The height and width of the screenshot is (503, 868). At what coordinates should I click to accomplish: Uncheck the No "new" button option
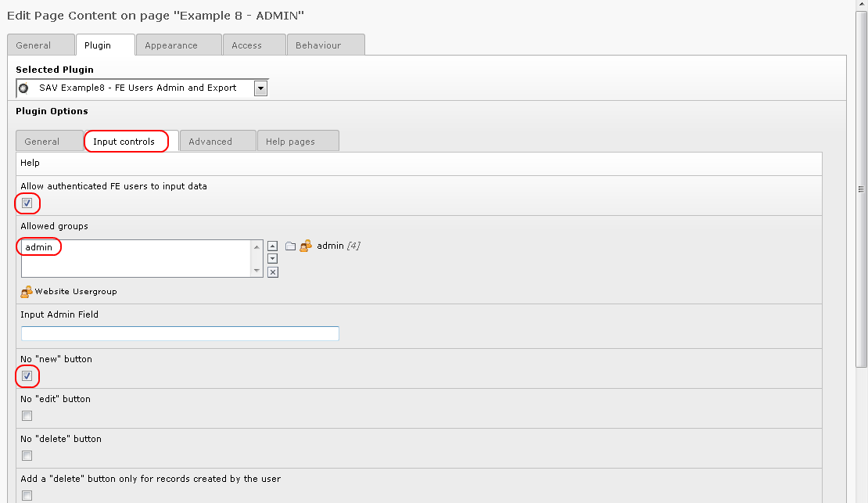(27, 376)
